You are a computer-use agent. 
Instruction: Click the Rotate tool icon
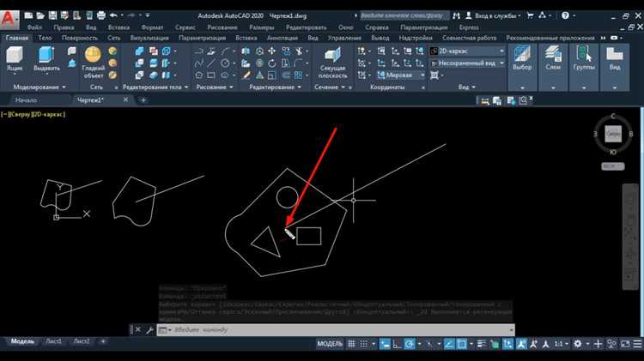click(272, 63)
